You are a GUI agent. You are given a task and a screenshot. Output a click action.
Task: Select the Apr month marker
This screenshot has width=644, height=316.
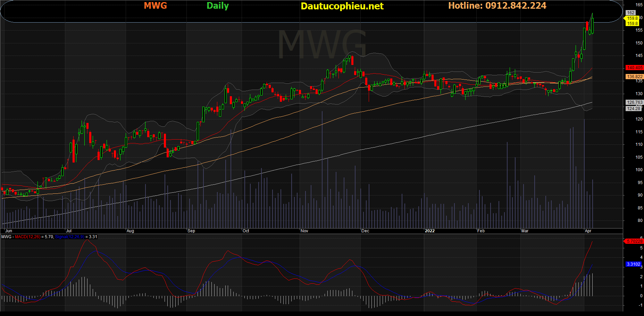[588, 231]
